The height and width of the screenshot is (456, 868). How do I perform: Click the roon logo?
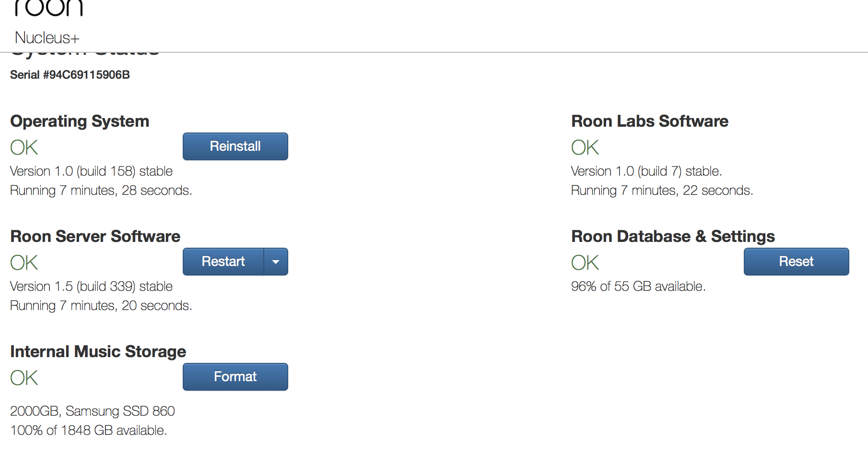pos(49,8)
